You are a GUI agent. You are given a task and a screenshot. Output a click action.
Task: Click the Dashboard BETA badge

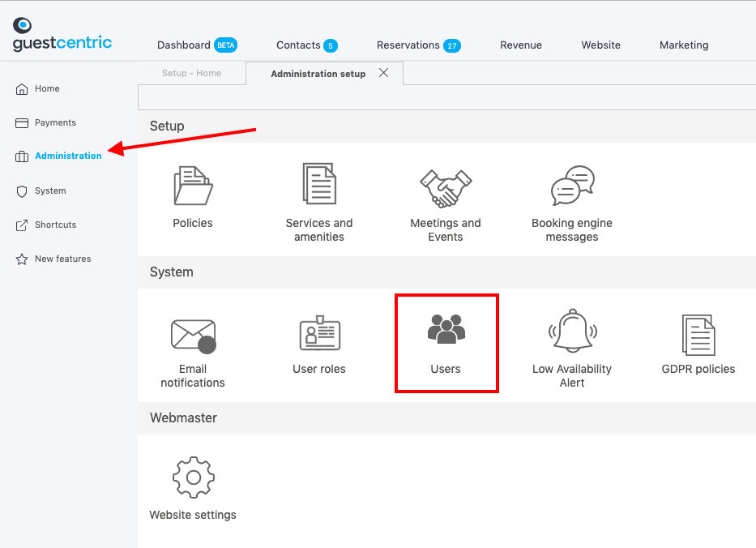(x=225, y=45)
